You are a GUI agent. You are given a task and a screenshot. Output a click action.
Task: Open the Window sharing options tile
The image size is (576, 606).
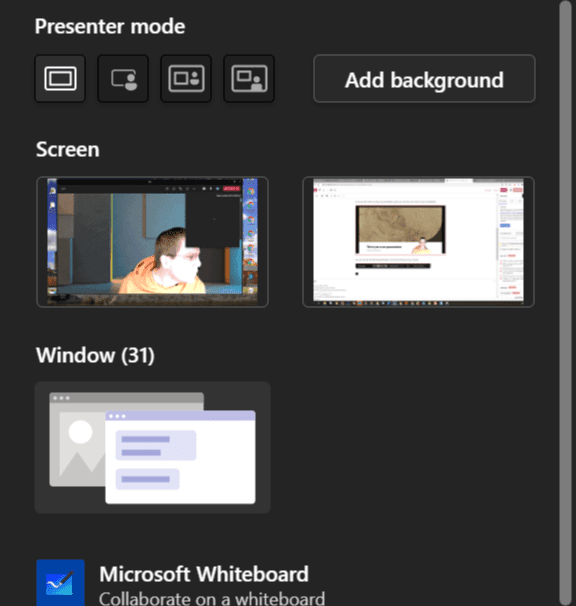click(152, 447)
